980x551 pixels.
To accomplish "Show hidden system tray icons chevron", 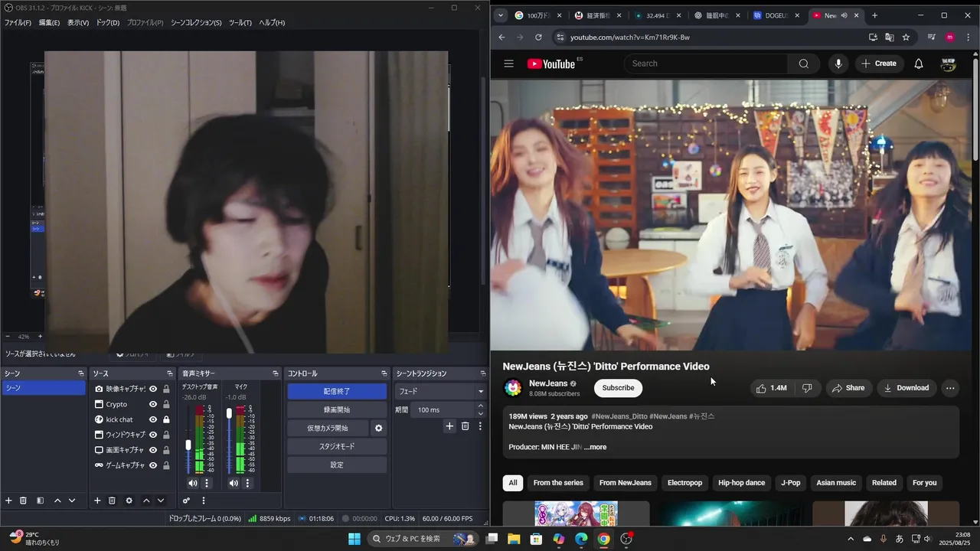I will (x=850, y=539).
